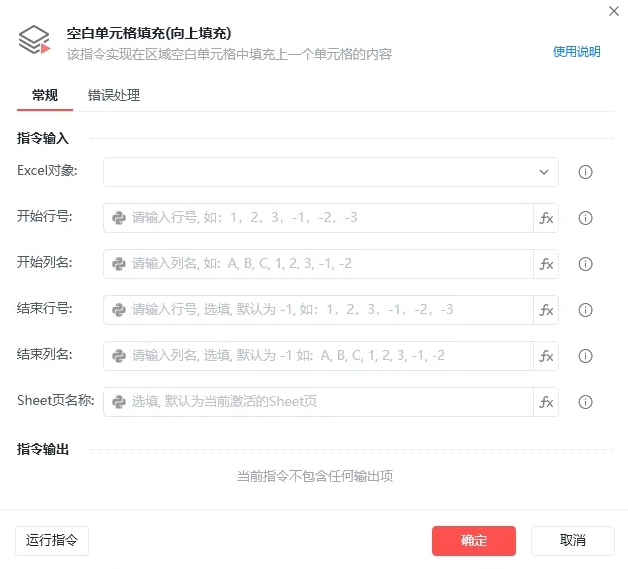628x569 pixels.
Task: Click the fx expression icon for 开始行号
Action: click(x=546, y=218)
